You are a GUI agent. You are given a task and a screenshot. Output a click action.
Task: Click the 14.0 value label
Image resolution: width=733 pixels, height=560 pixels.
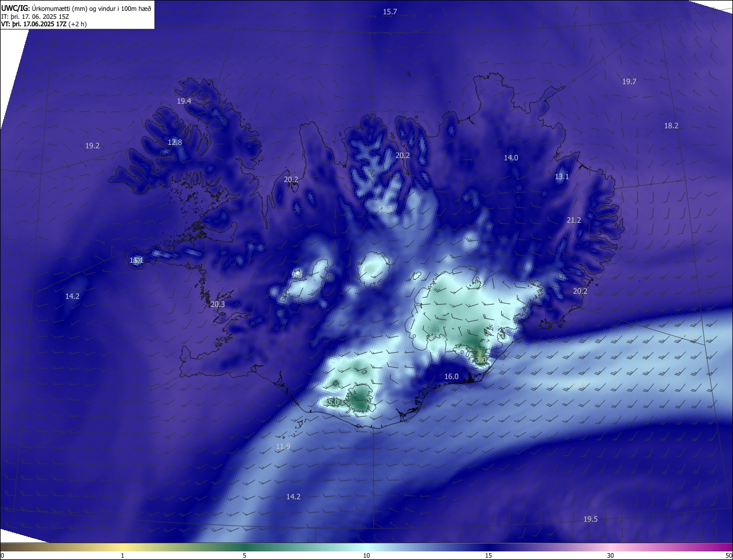(x=511, y=158)
